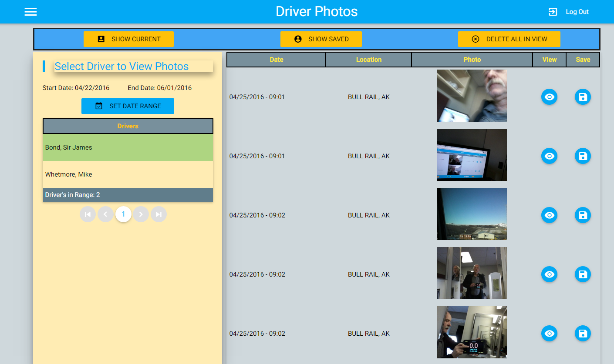Click the End Date: 06/01/2016 text
Screen dimensions: 614x364
(160, 88)
